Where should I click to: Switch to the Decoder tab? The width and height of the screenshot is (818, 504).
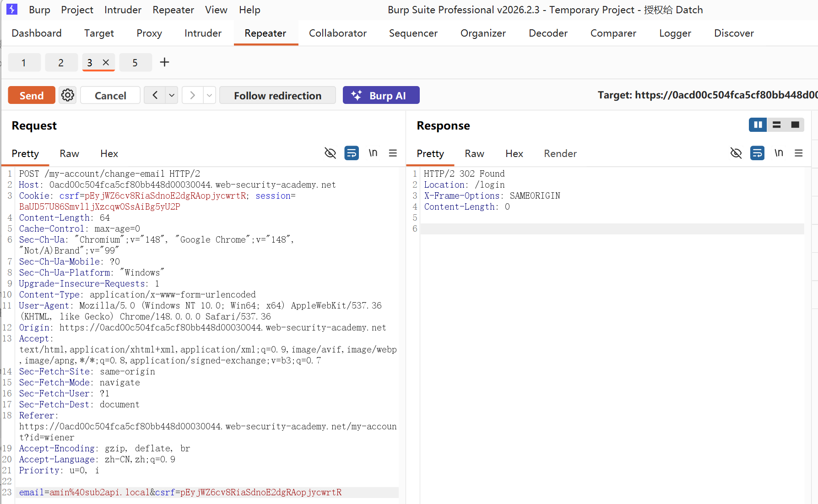click(548, 33)
